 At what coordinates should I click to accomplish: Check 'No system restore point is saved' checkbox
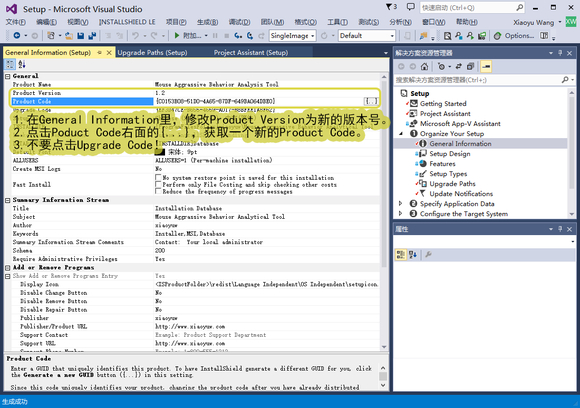pyautogui.click(x=158, y=178)
